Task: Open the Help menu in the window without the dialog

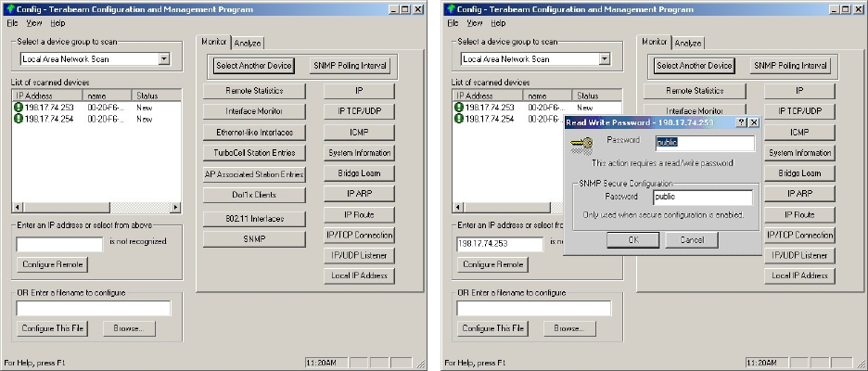Action: click(57, 23)
